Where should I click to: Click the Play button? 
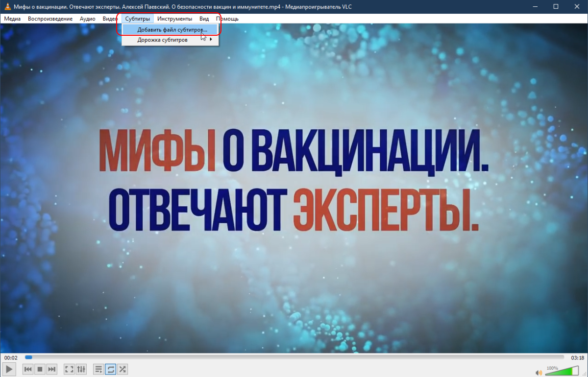pos(10,369)
